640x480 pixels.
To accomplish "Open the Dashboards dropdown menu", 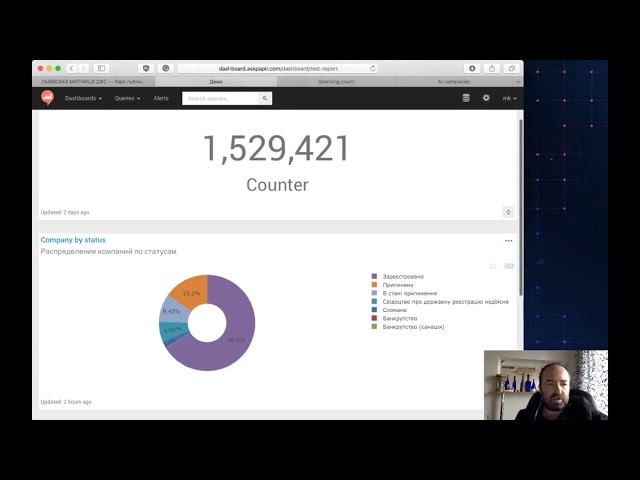I will (83, 98).
